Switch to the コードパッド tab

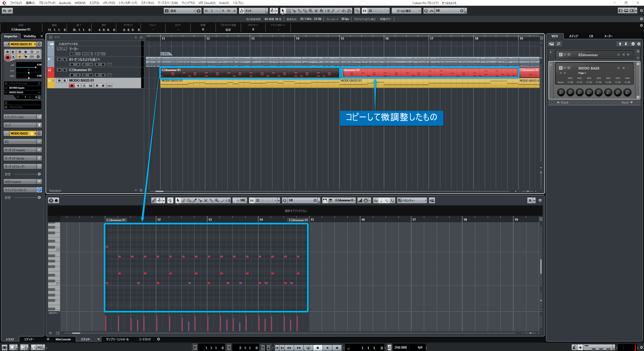point(145,339)
